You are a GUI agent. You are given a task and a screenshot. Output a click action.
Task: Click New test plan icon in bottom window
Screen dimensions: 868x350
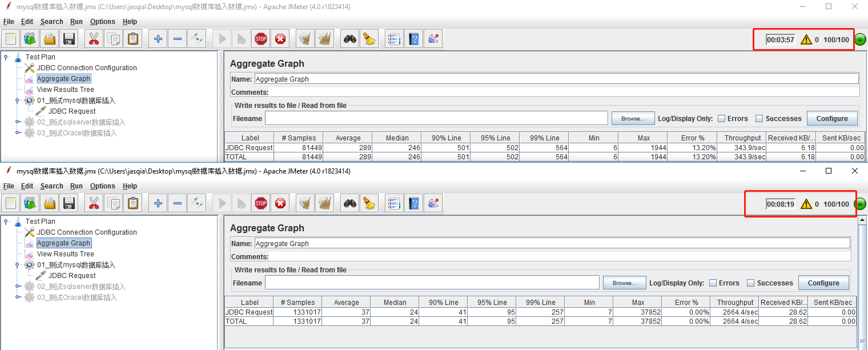click(11, 203)
